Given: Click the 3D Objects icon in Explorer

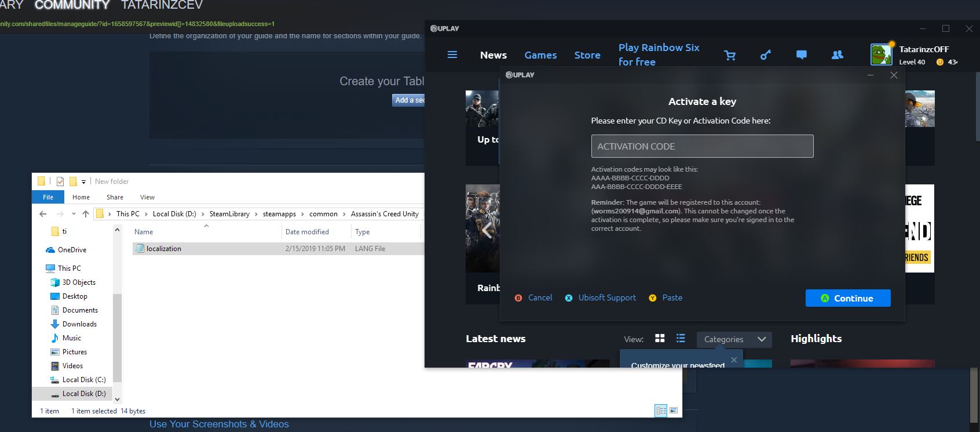Looking at the screenshot, I should (x=55, y=282).
